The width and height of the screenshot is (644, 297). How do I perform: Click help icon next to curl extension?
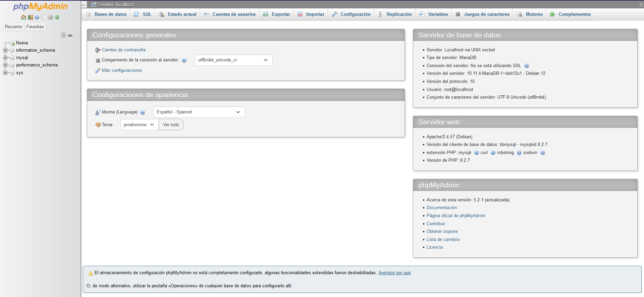click(493, 153)
